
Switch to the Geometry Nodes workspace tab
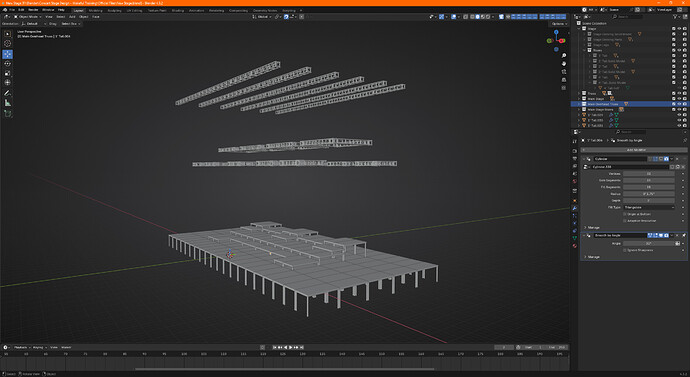(x=265, y=10)
